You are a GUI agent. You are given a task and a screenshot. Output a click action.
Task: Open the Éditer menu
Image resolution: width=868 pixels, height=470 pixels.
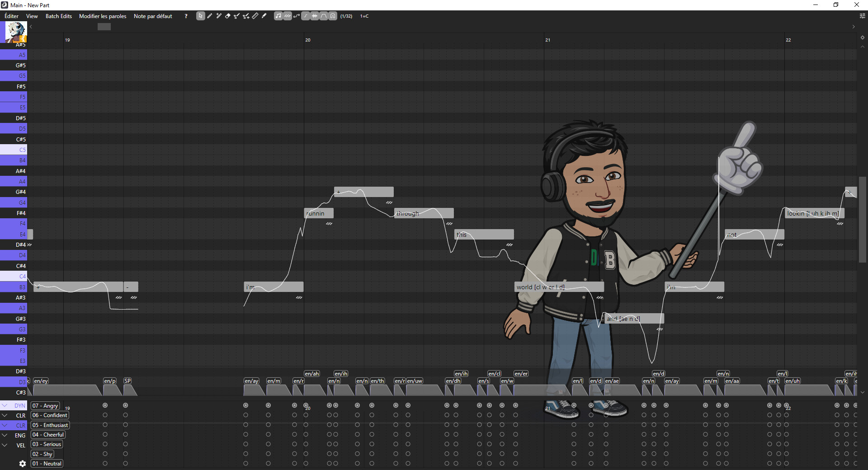(x=12, y=16)
